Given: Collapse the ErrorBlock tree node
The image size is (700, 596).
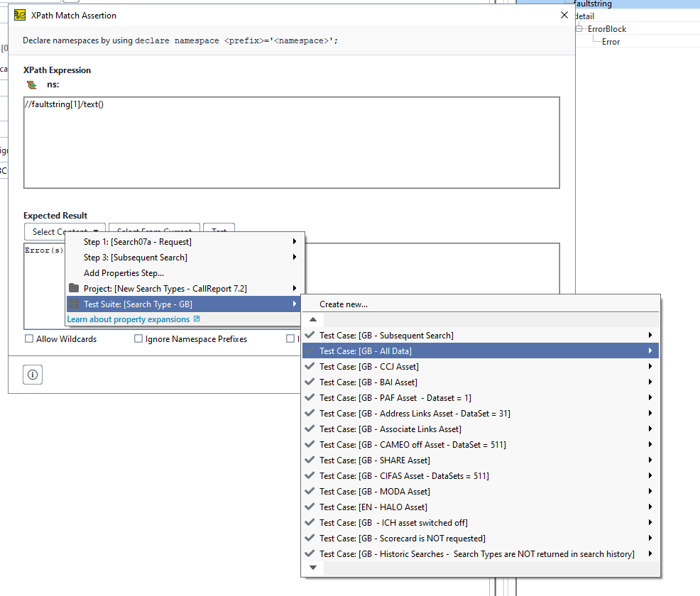Looking at the screenshot, I should point(579,28).
